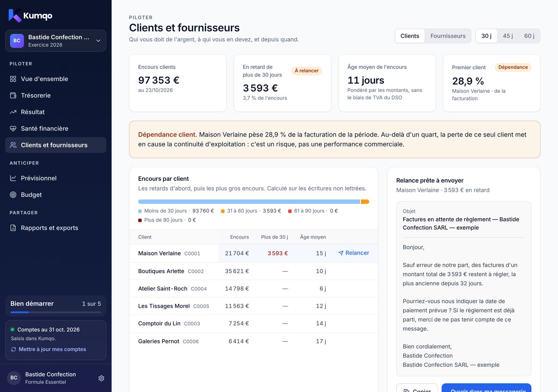Click the Santé financière heart icon

click(x=13, y=129)
